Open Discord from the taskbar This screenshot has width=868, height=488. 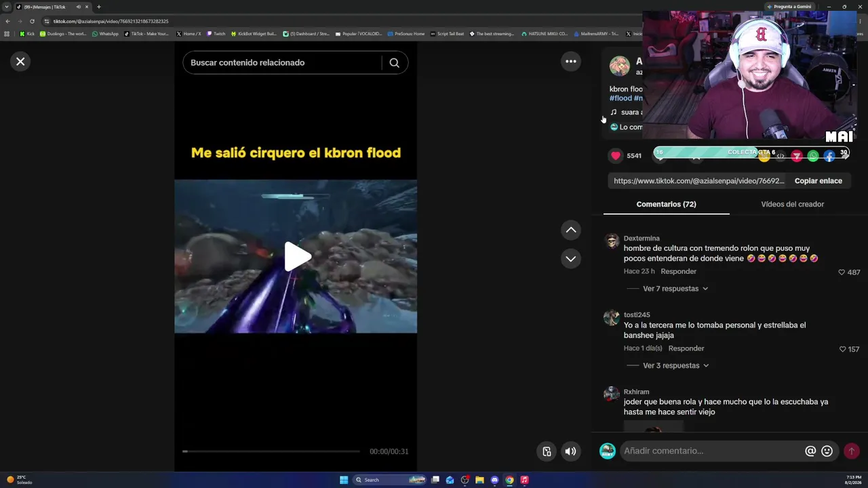[494, 480]
